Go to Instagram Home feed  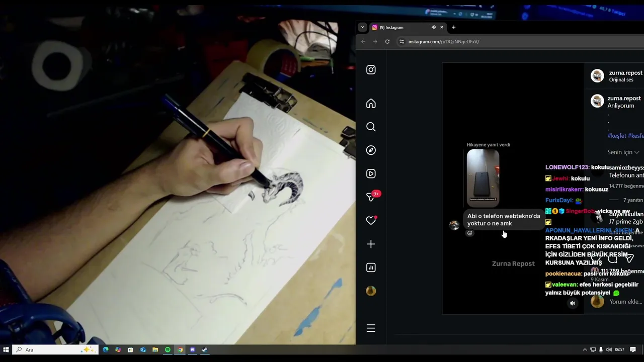pos(371,104)
